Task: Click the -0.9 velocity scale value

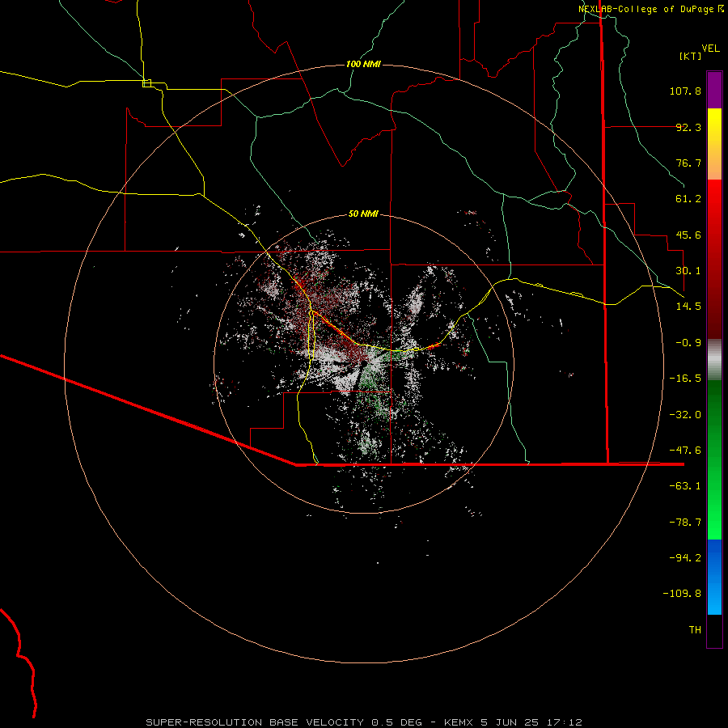Action: coord(688,343)
